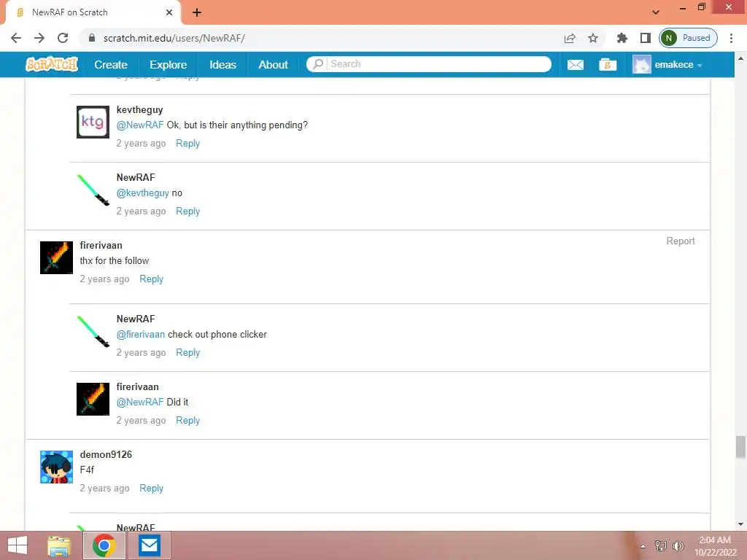
Task: Click the Paused profile button
Action: coord(688,38)
